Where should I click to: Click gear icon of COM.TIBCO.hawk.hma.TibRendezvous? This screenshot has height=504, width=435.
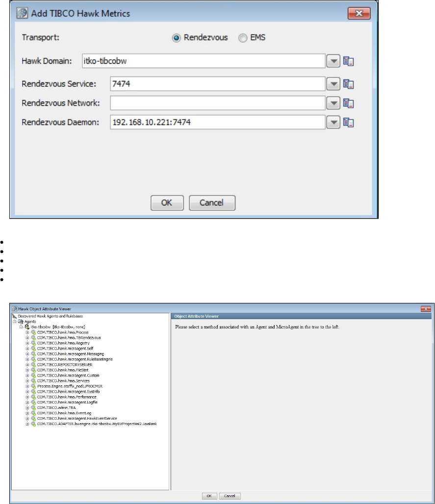(33, 338)
